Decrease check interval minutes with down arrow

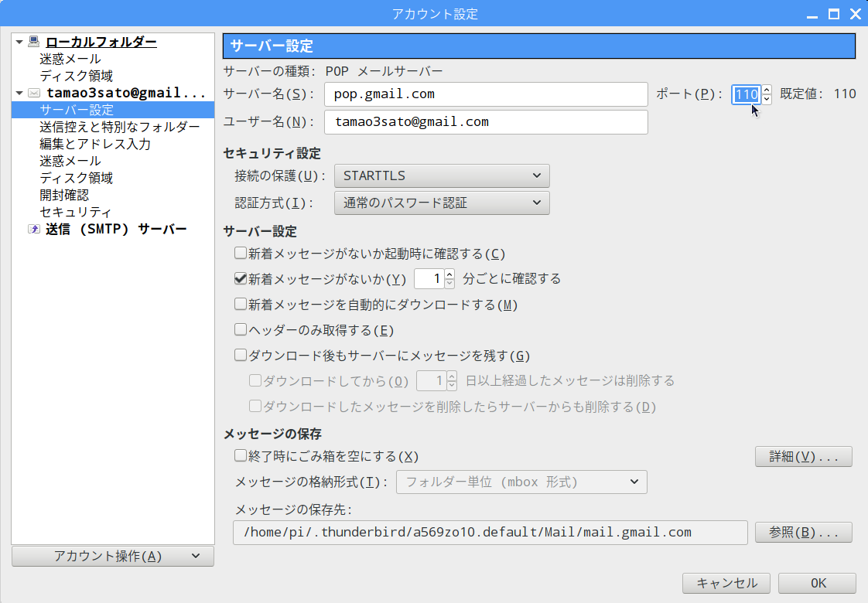click(449, 283)
